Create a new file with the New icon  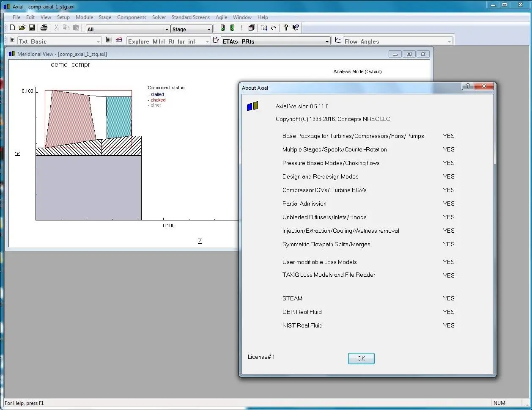point(12,28)
